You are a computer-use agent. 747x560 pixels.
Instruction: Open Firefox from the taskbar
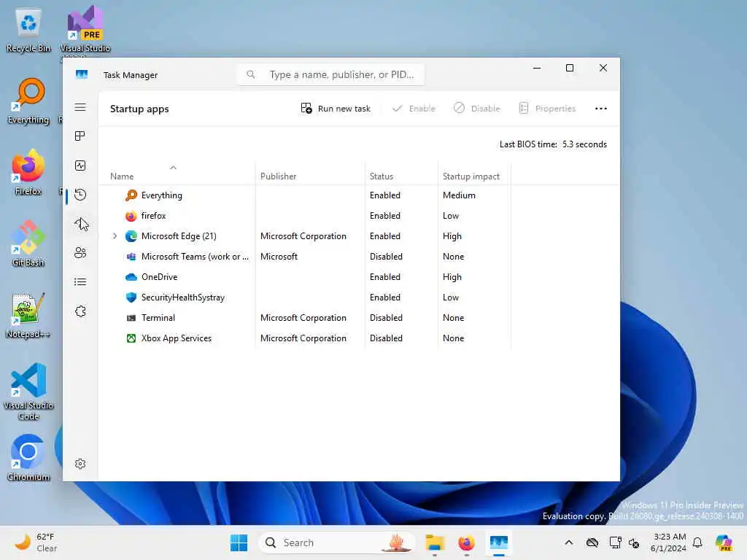pos(466,542)
